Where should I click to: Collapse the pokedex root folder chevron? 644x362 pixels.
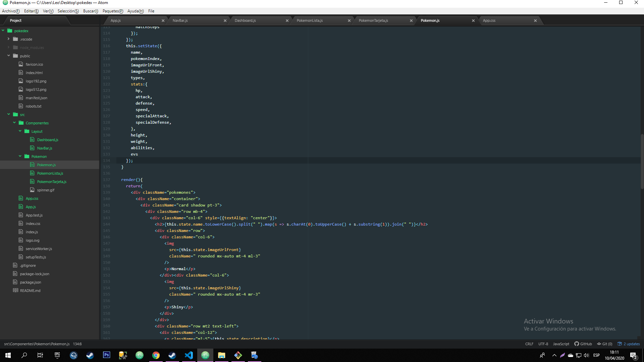3,31
